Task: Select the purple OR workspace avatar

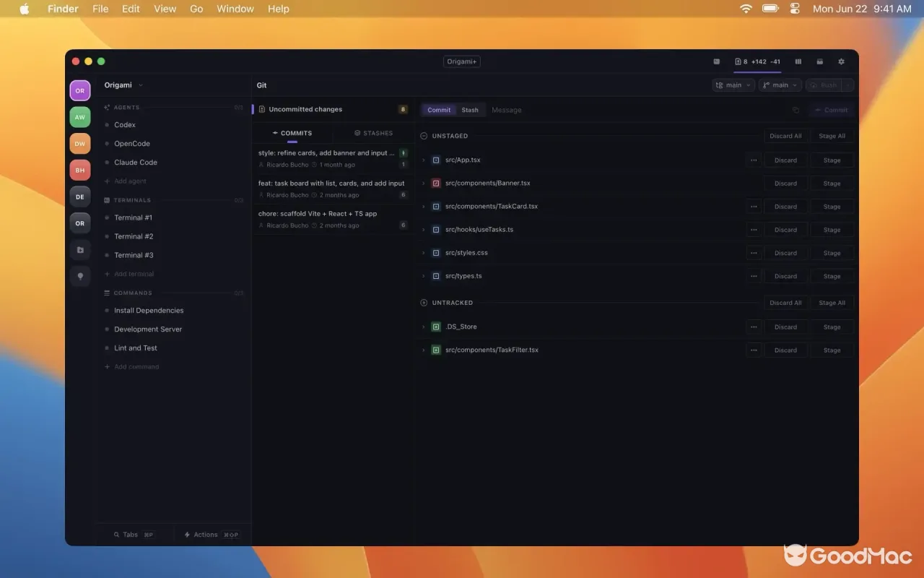Action: pyautogui.click(x=80, y=91)
